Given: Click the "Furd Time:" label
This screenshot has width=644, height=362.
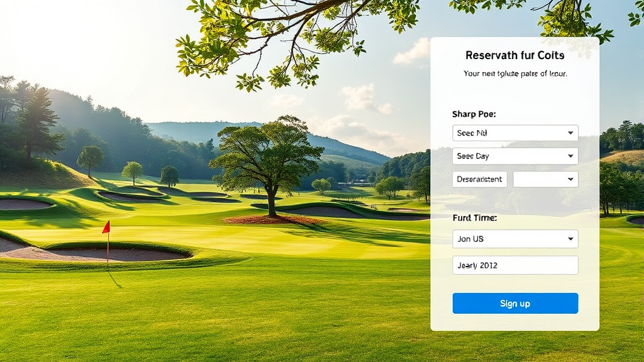Looking at the screenshot, I should point(475,218).
